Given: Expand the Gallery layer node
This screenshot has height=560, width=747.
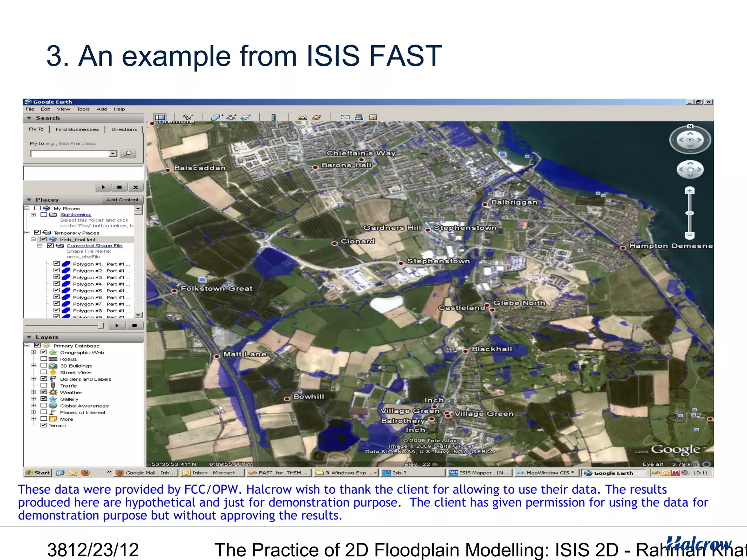Looking at the screenshot, I should (34, 399).
